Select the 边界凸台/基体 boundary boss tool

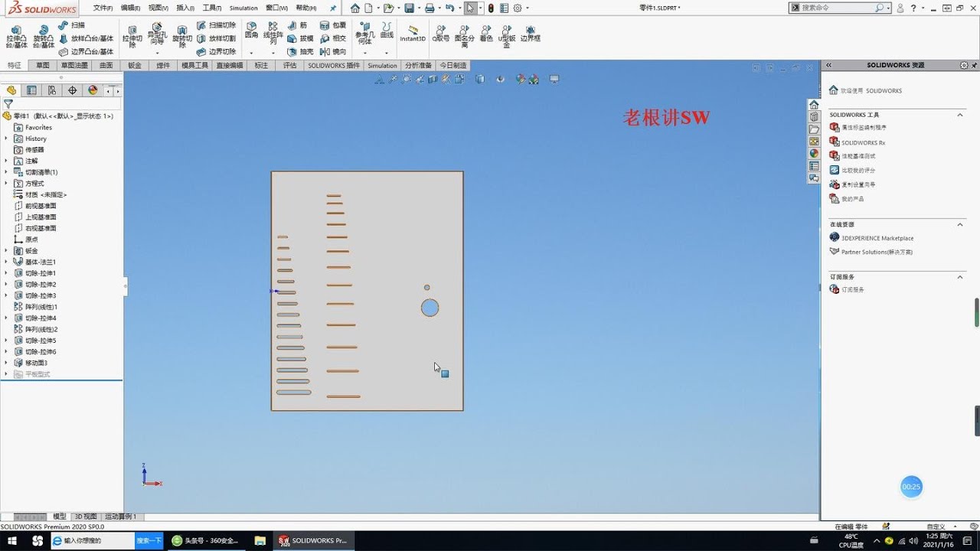[x=86, y=52]
